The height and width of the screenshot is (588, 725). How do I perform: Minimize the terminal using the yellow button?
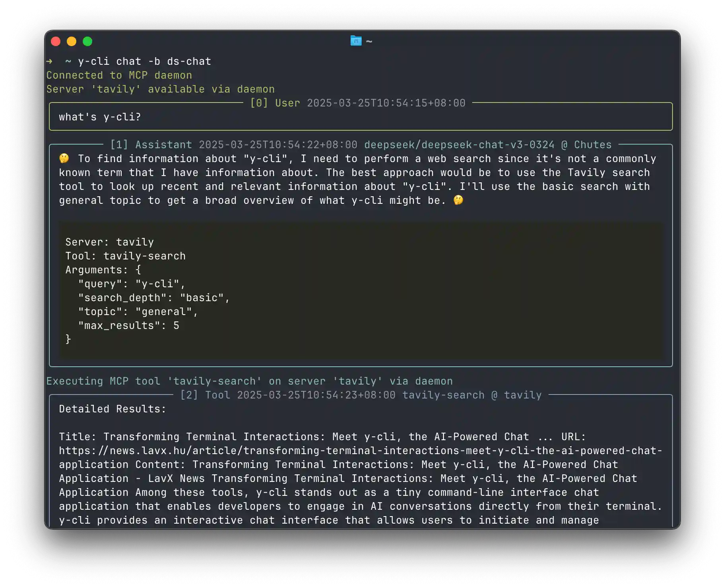click(x=72, y=41)
